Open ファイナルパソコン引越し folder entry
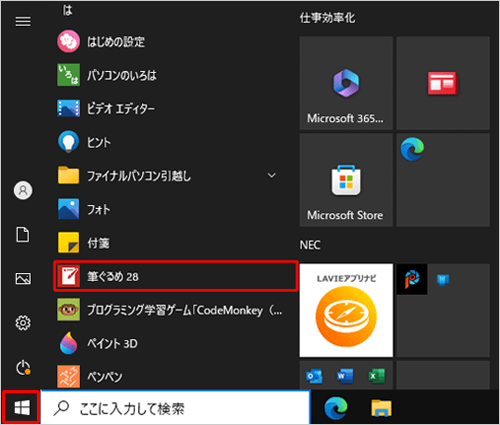The height and width of the screenshot is (425, 500). [175, 175]
